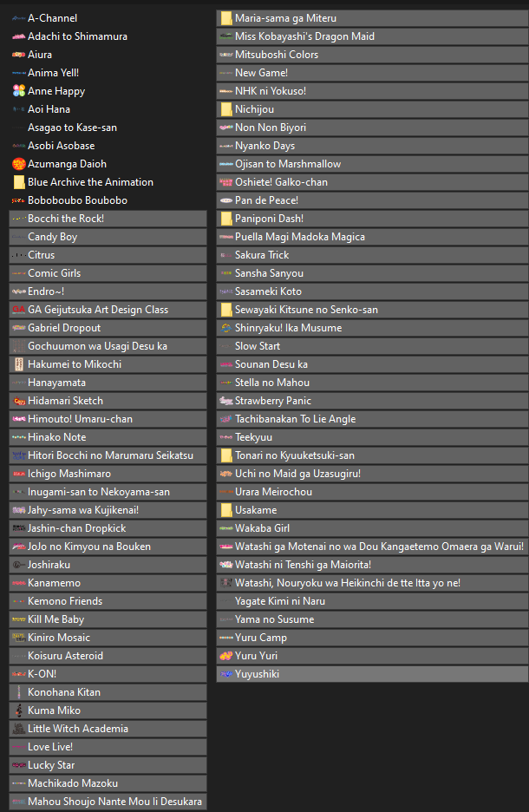529x812 pixels.
Task: Select the Yuru Camp row
Action: 372,638
